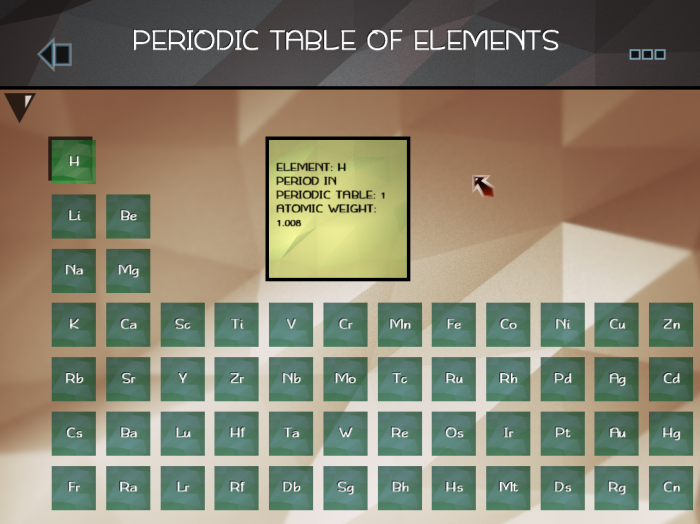
Task: Select the Tc element tile
Action: pyautogui.click(x=400, y=379)
